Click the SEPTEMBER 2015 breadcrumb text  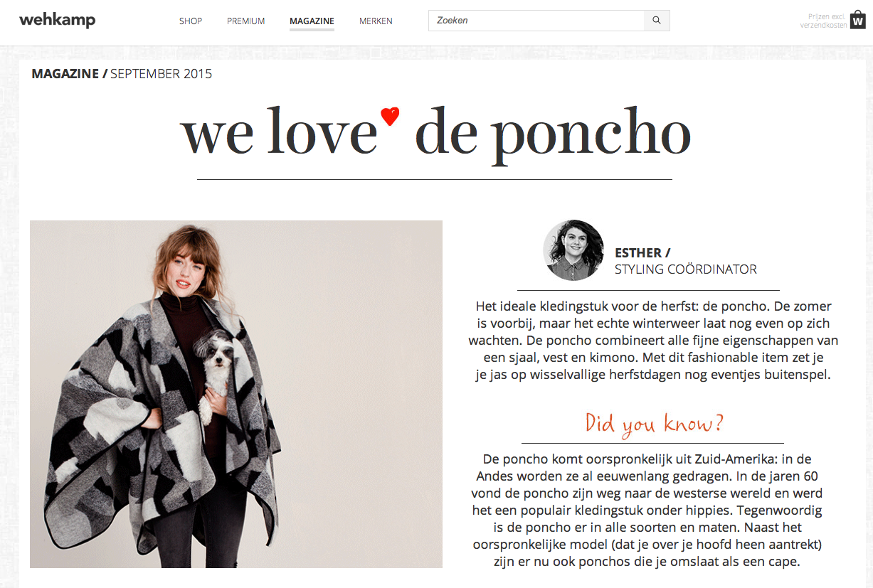coord(161,74)
